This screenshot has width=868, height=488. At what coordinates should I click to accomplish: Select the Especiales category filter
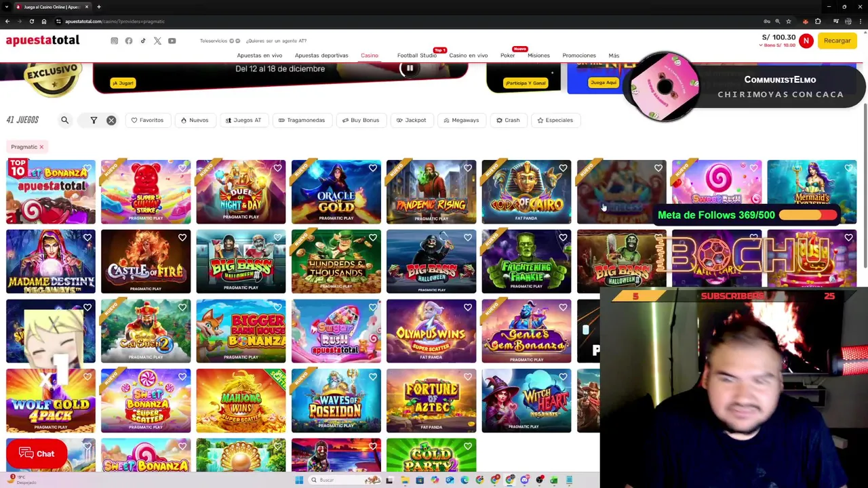click(555, 120)
